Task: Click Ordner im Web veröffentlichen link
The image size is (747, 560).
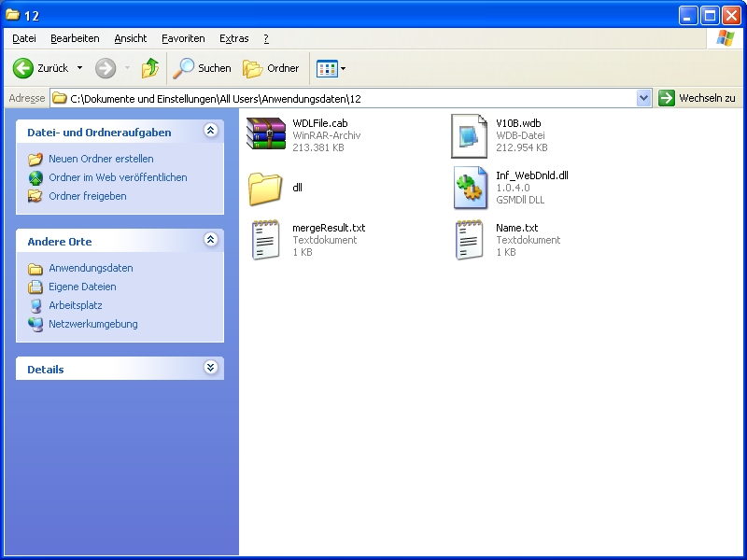Action: pyautogui.click(x=118, y=177)
